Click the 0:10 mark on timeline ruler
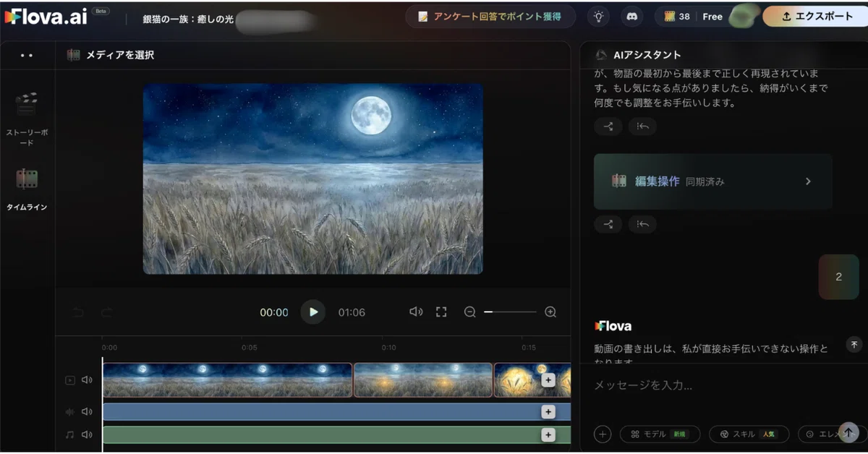 tap(389, 347)
